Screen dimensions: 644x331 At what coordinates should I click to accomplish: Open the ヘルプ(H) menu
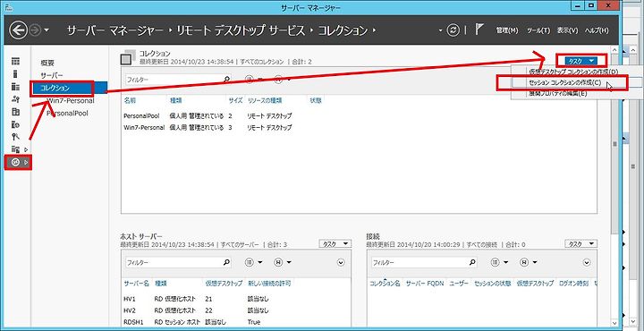tap(597, 30)
